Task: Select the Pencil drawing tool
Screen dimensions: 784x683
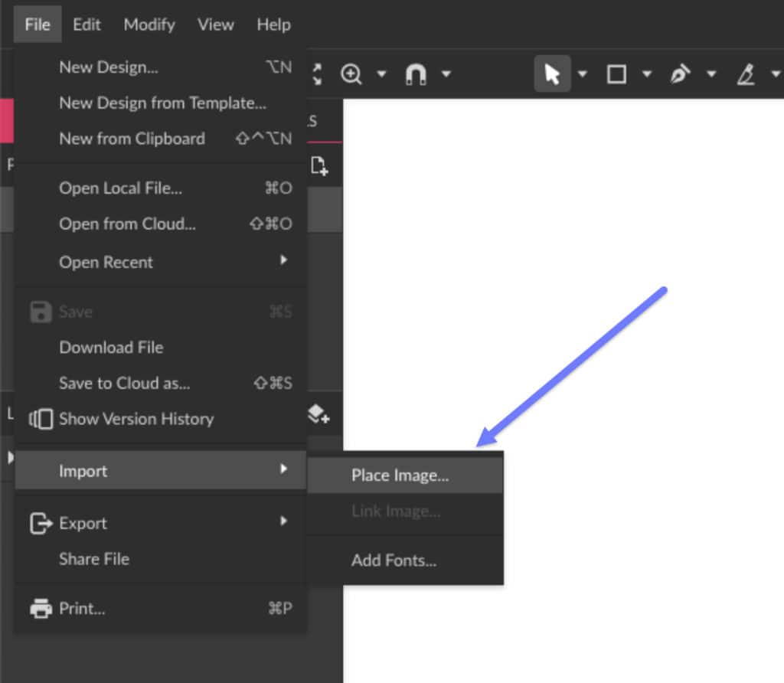Action: pos(745,74)
